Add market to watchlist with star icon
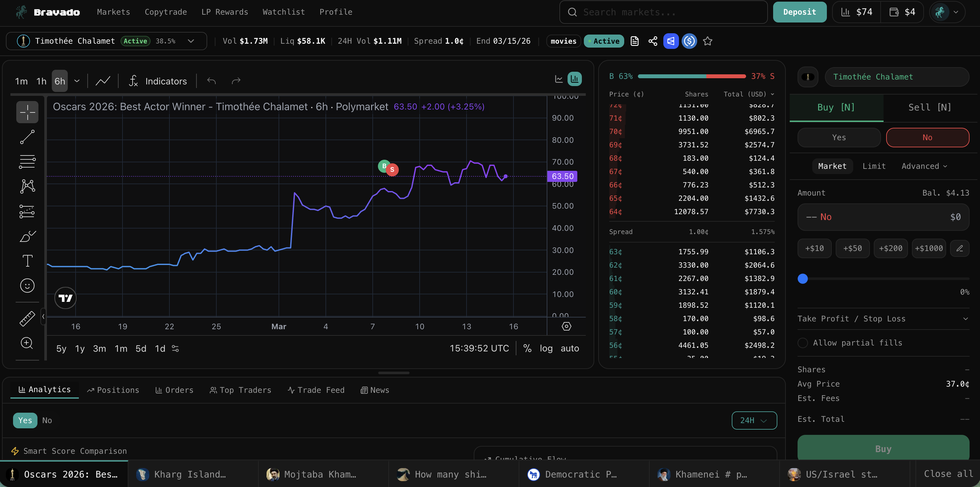This screenshot has width=980, height=487. [x=707, y=41]
